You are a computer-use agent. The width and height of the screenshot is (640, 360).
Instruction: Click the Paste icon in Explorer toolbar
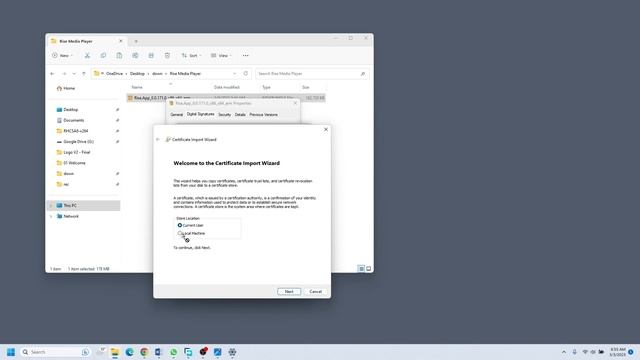point(119,56)
